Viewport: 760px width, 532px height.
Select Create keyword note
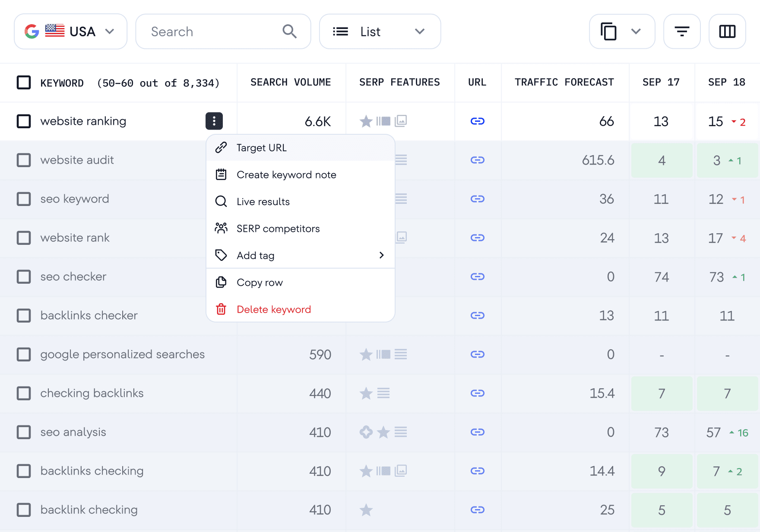point(286,174)
